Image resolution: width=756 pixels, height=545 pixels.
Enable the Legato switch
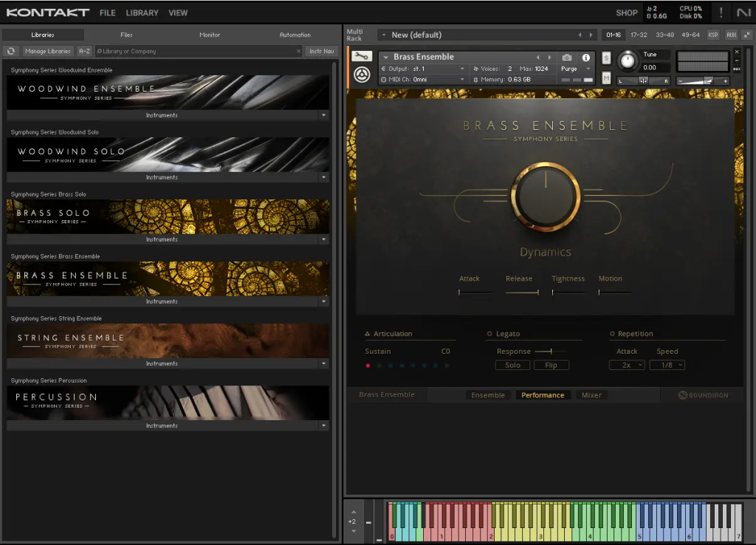click(x=489, y=334)
